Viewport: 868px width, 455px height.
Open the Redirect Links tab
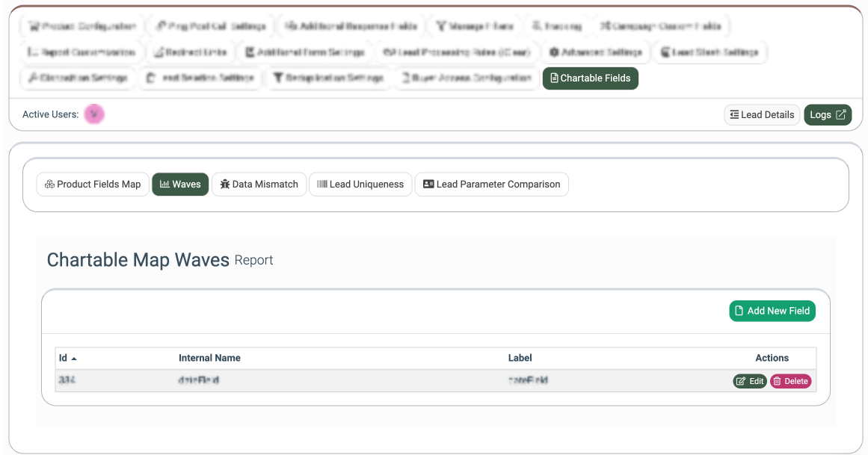(191, 52)
